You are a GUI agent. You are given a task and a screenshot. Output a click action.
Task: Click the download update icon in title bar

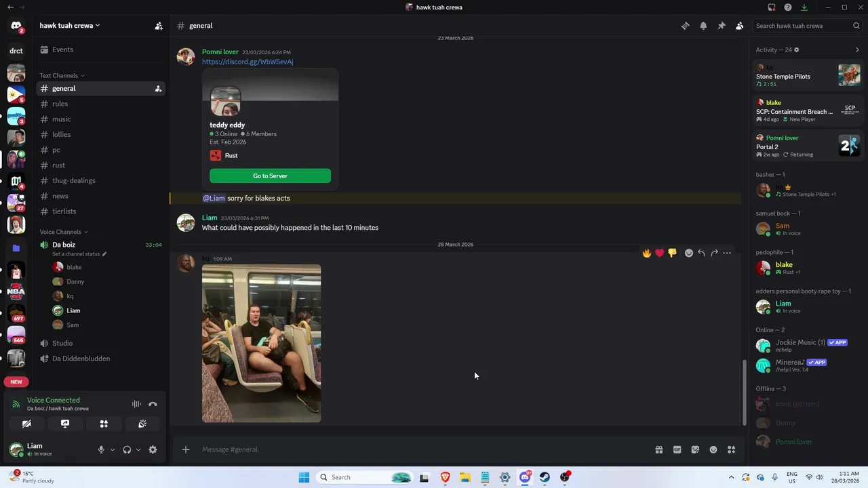coord(804,7)
